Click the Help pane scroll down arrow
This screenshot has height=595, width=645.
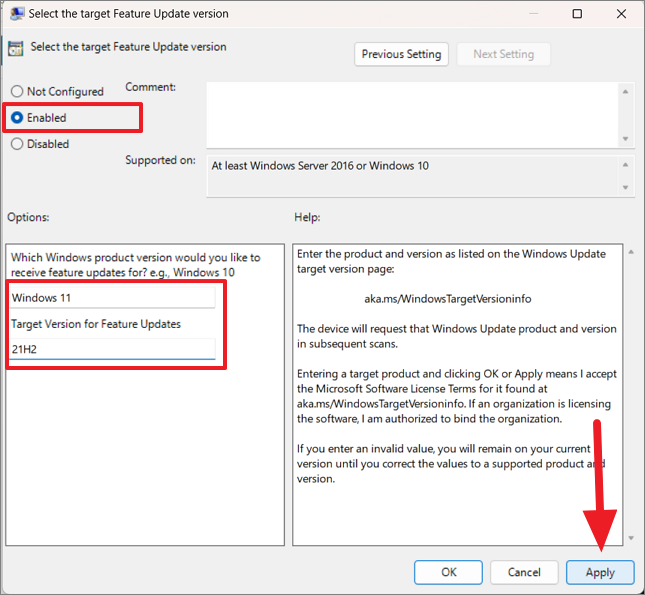[x=631, y=538]
